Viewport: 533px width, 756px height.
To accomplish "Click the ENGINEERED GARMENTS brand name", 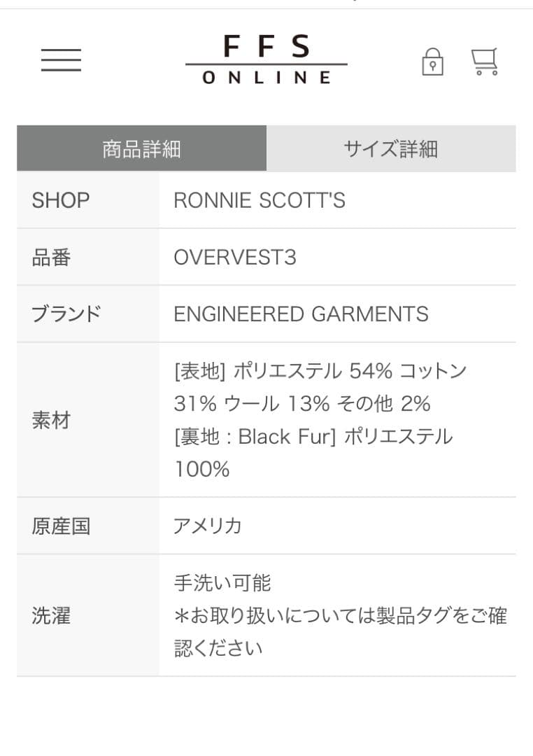I will click(301, 314).
